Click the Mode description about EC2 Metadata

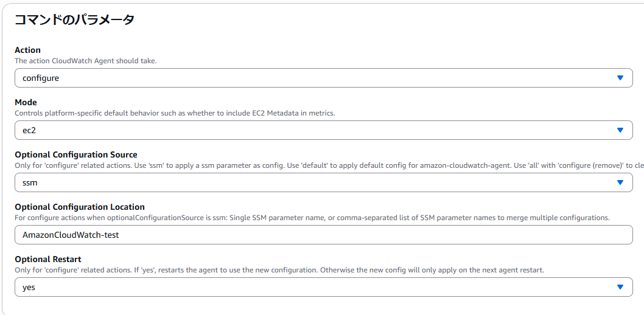[x=175, y=113]
